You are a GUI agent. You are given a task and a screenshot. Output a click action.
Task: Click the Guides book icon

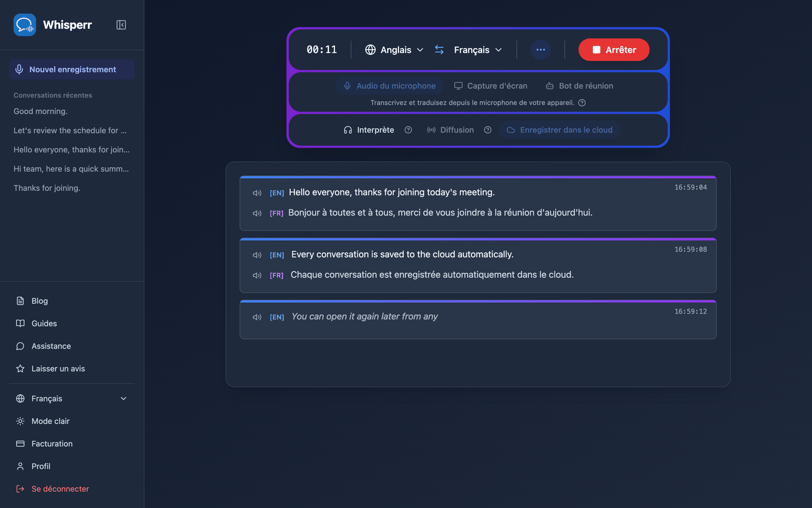(20, 324)
